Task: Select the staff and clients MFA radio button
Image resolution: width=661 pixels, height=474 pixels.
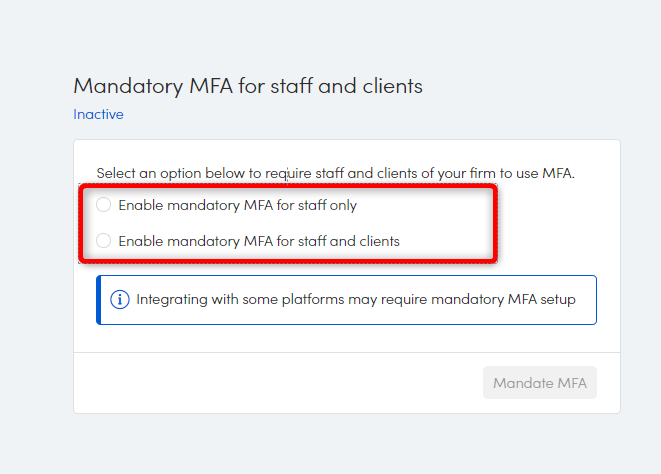Action: tap(104, 241)
